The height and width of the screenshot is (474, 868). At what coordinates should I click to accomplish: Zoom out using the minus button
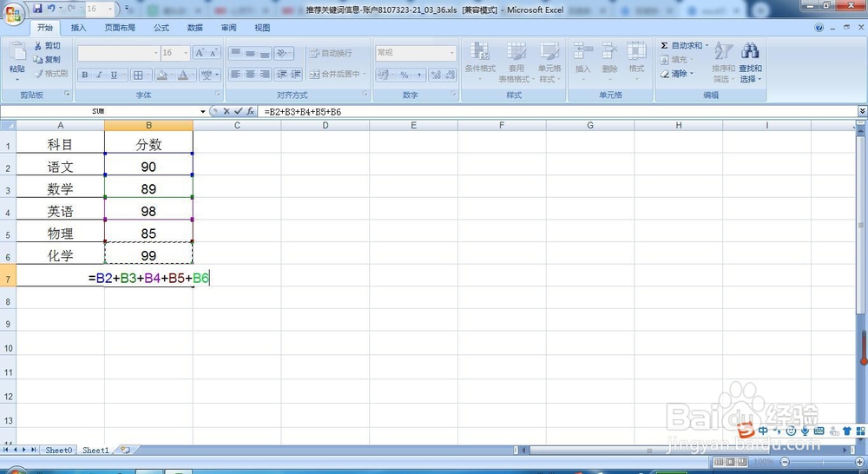click(x=784, y=462)
